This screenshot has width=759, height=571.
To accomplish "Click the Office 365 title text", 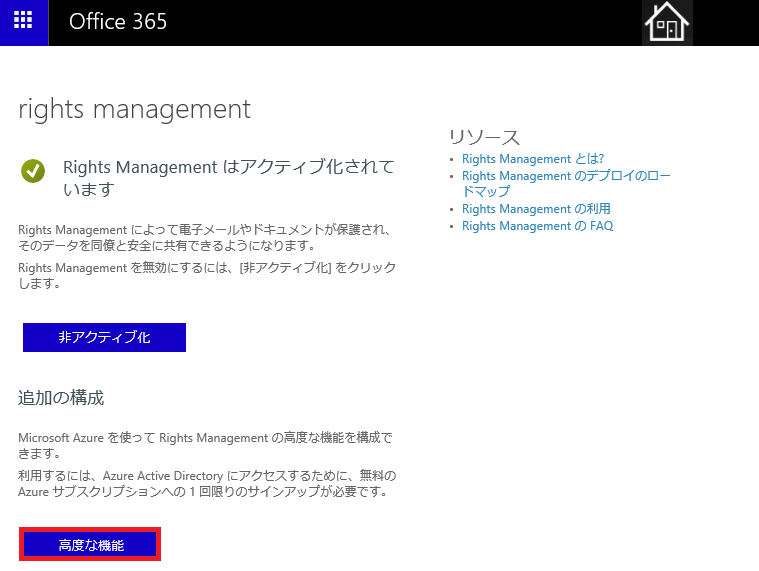I will point(118,22).
